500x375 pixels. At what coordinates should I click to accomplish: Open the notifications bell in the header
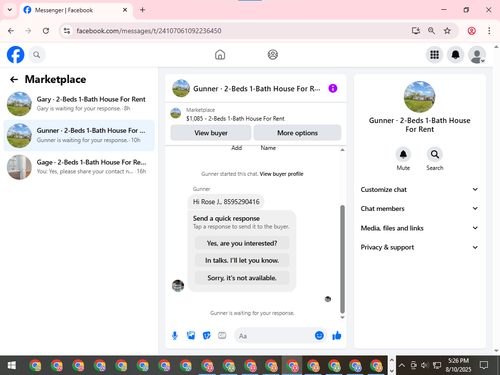[x=456, y=55]
